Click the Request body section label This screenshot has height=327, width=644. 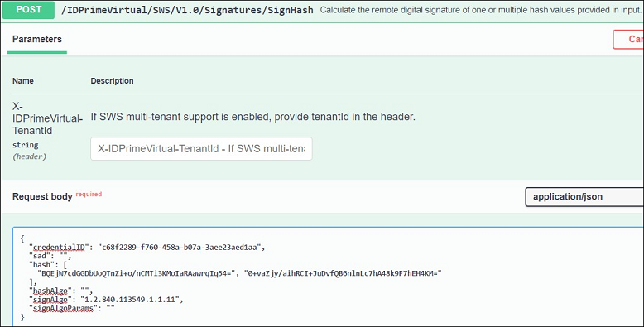[x=42, y=197]
